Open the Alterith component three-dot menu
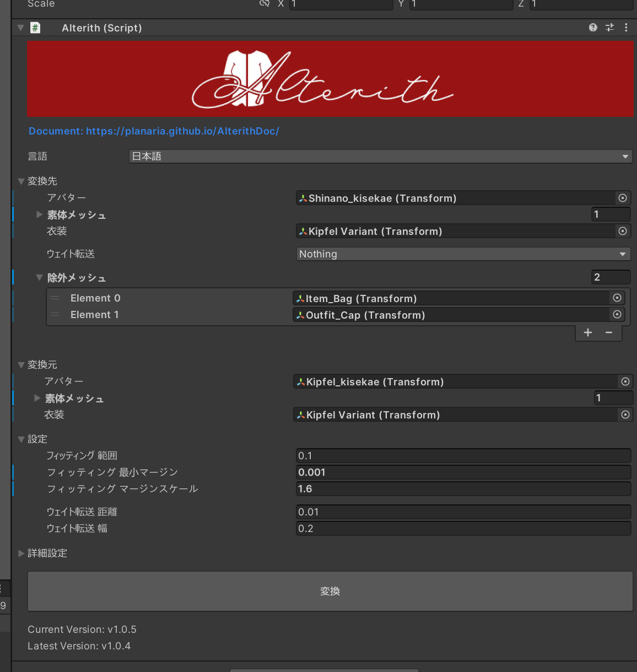Image resolution: width=637 pixels, height=672 pixels. click(626, 28)
